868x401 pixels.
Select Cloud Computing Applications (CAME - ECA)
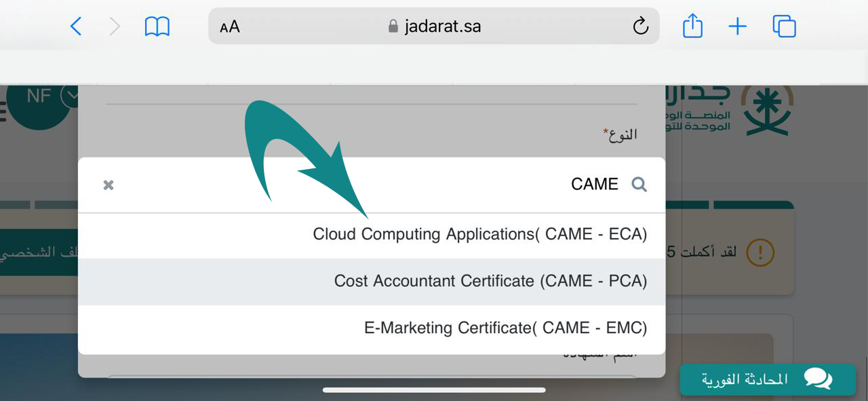coord(479,234)
